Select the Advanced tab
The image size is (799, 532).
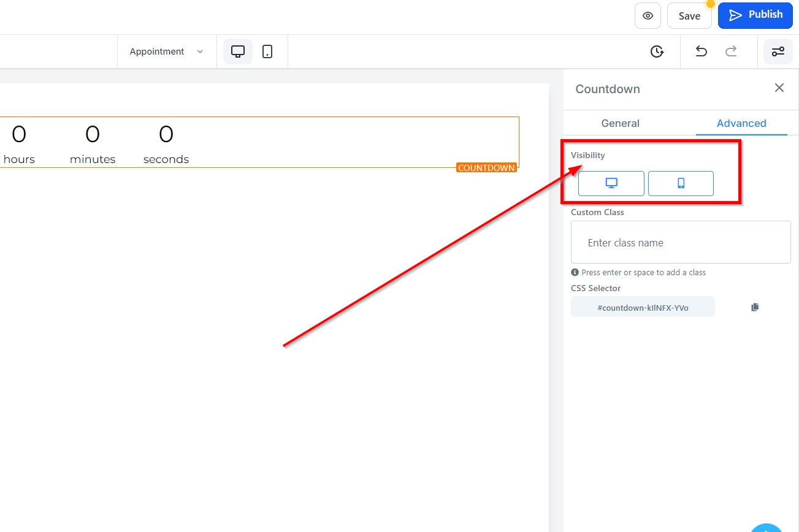tap(741, 123)
